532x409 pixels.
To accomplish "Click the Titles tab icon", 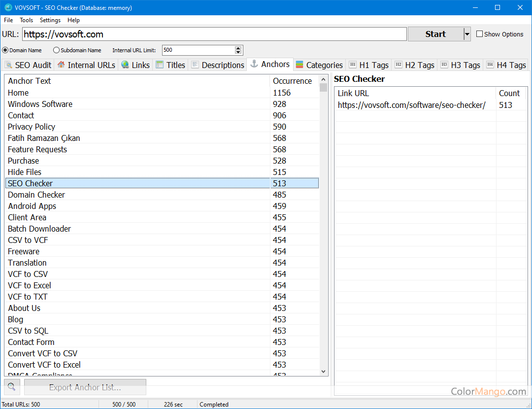I will [160, 65].
